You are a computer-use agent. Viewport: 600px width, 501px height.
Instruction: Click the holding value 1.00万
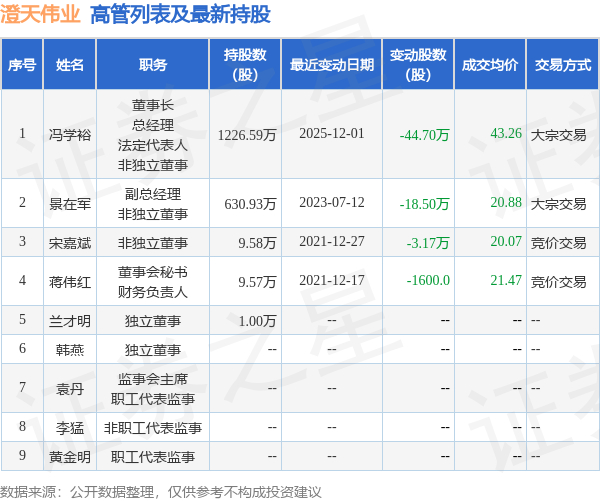coord(257,321)
